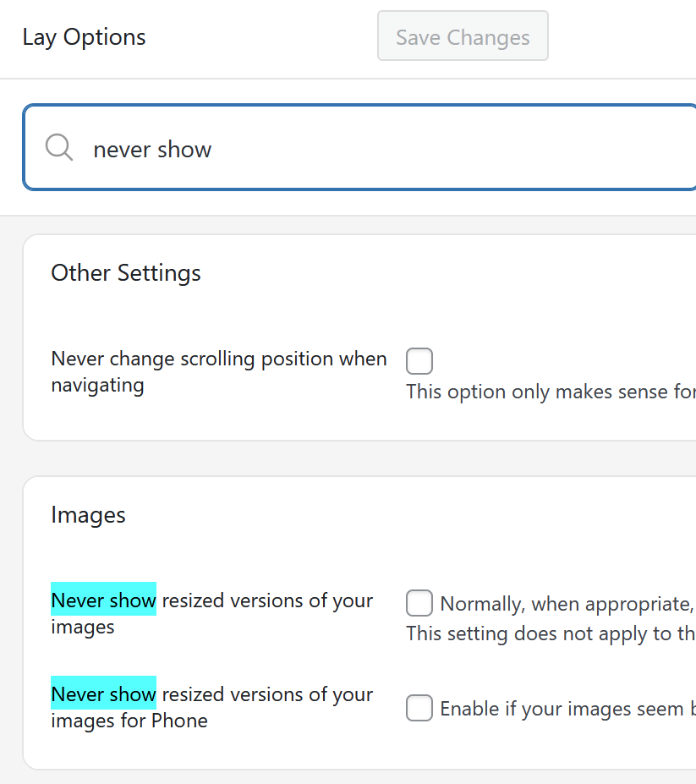Click highlighted "Never show" in first Images row
The width and height of the screenshot is (696, 784).
(x=104, y=600)
